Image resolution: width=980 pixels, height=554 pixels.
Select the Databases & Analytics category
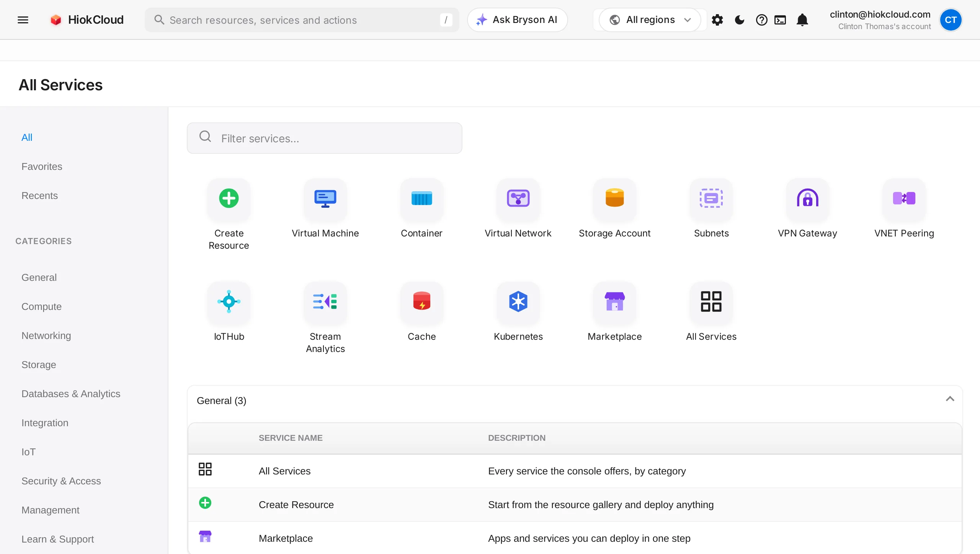click(x=71, y=394)
